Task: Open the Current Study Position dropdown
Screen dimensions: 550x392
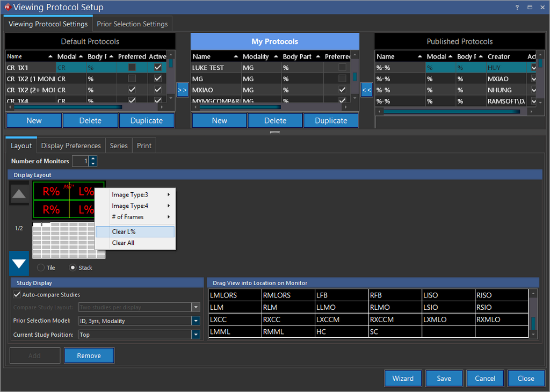Action: [196, 335]
